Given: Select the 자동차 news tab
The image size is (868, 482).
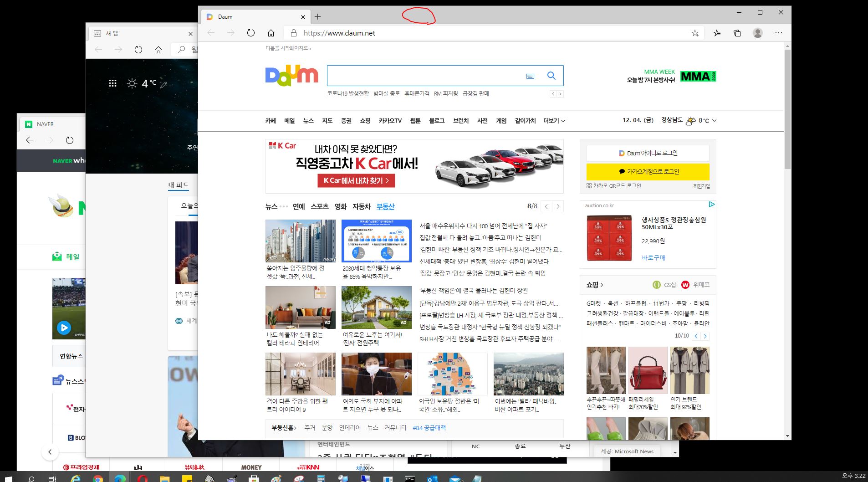Looking at the screenshot, I should tap(362, 206).
